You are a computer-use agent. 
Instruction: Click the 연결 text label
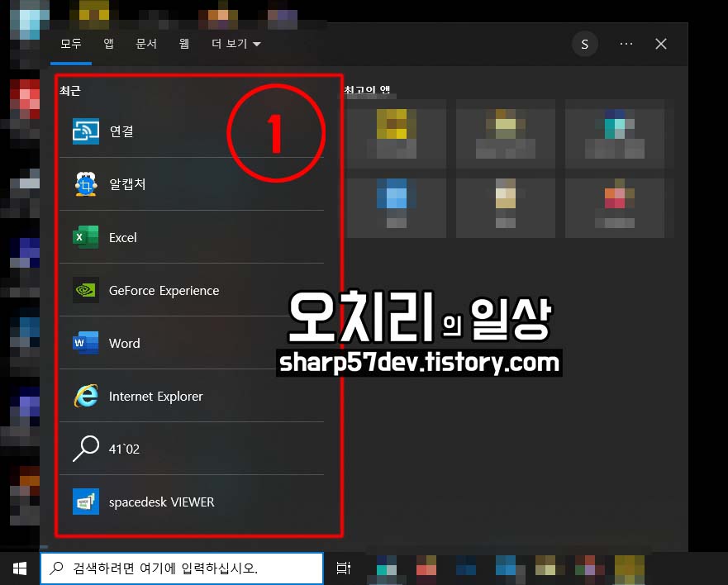coord(121,131)
